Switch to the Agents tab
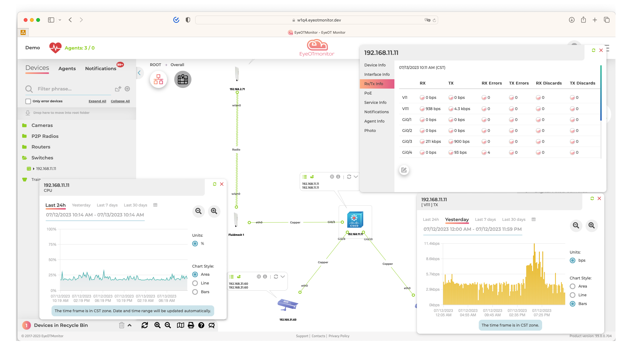 [x=67, y=69]
